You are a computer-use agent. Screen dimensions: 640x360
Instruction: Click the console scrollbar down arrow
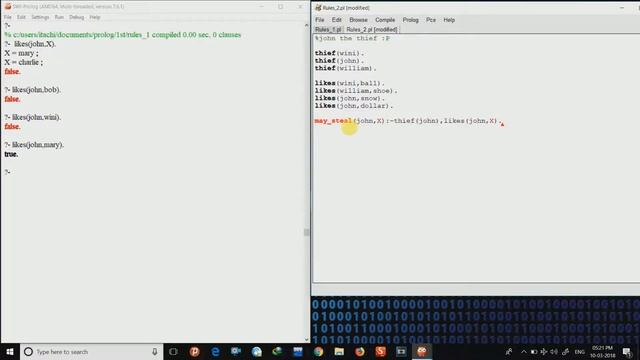coord(307,339)
